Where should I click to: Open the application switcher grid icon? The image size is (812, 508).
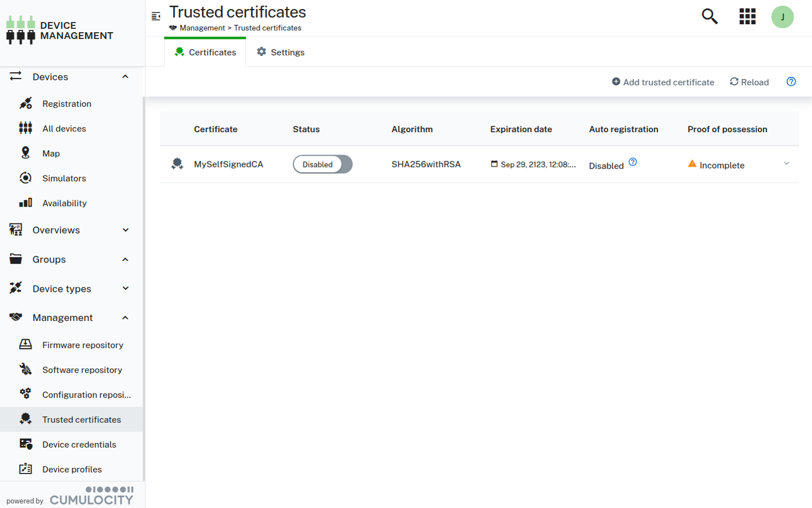(747, 16)
